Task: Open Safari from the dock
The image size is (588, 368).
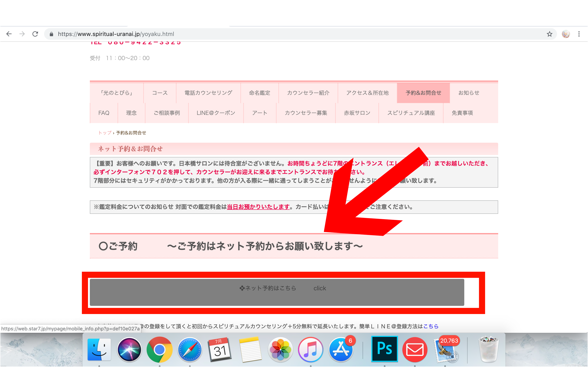Action: point(190,350)
